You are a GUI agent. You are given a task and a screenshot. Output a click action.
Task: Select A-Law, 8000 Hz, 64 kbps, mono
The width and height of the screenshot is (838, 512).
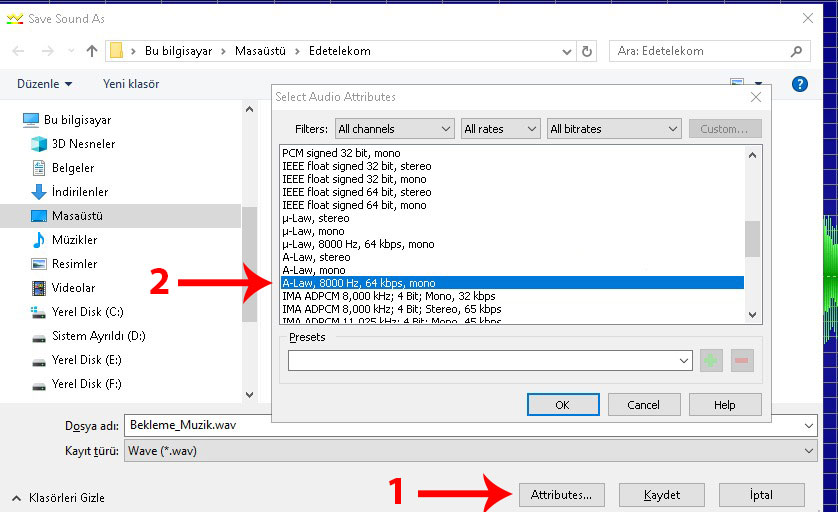pos(512,283)
